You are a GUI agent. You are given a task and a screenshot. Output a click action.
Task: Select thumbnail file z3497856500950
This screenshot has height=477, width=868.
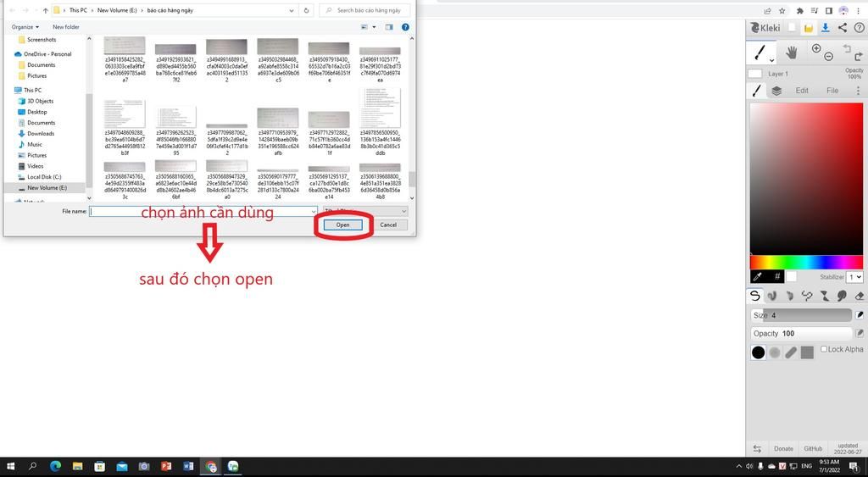coord(380,122)
